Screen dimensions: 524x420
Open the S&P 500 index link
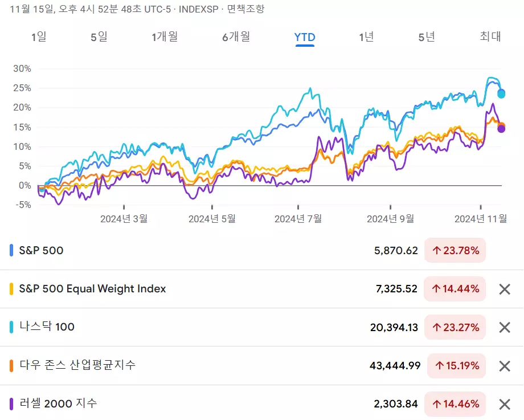41,251
